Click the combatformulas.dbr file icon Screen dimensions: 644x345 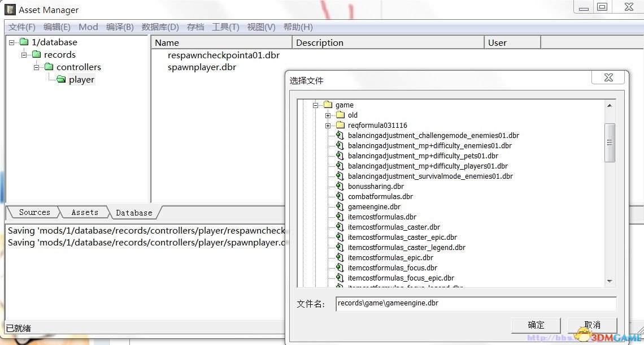click(339, 197)
